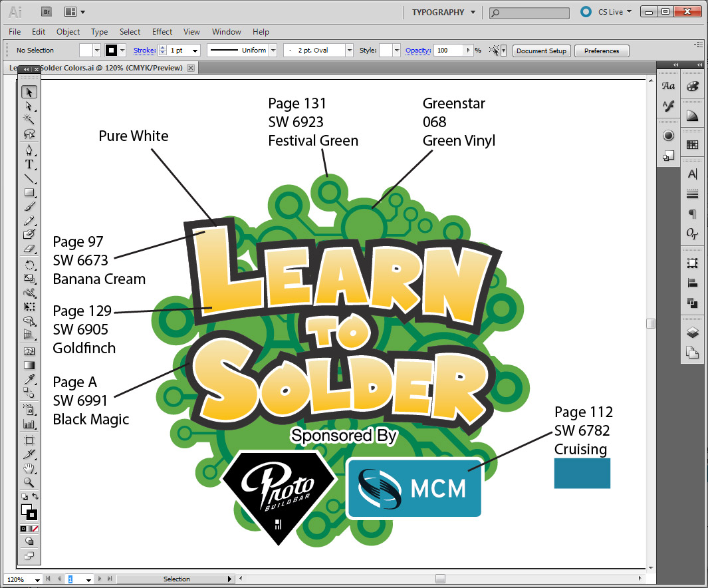The image size is (708, 588).
Task: Choose the Eraser tool
Action: click(x=29, y=249)
